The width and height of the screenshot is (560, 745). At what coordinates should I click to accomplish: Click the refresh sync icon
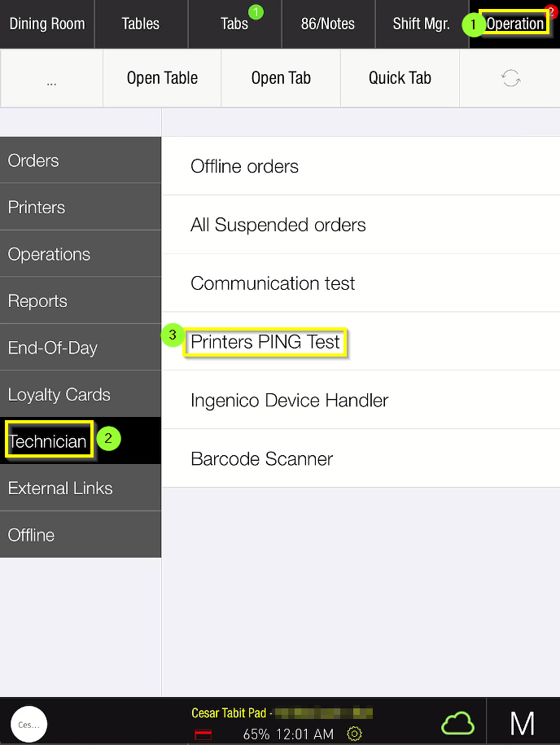[x=510, y=78]
